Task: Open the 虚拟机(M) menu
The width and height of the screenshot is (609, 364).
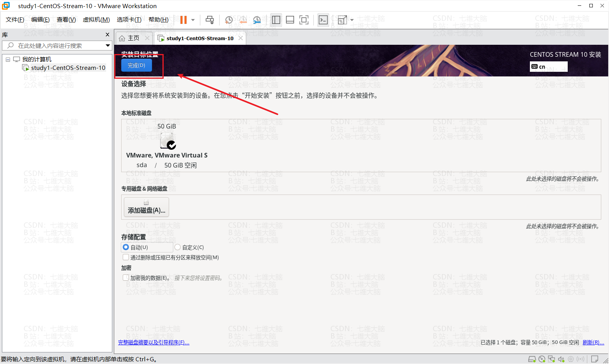Action: click(x=96, y=20)
